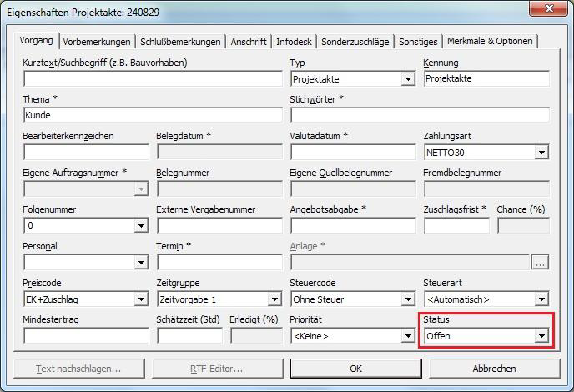Click the Mindestertrag input field
The width and height of the screenshot is (574, 392).
pyautogui.click(x=86, y=336)
